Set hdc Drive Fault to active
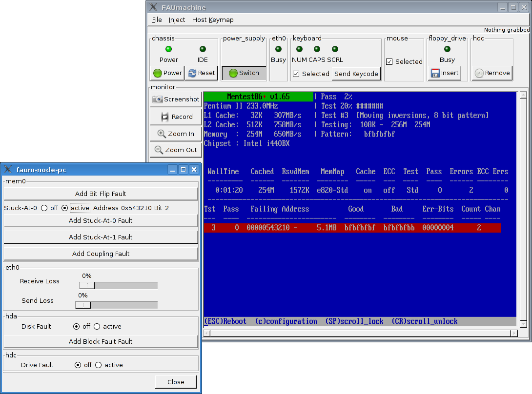The height and width of the screenshot is (394, 532). pos(98,365)
